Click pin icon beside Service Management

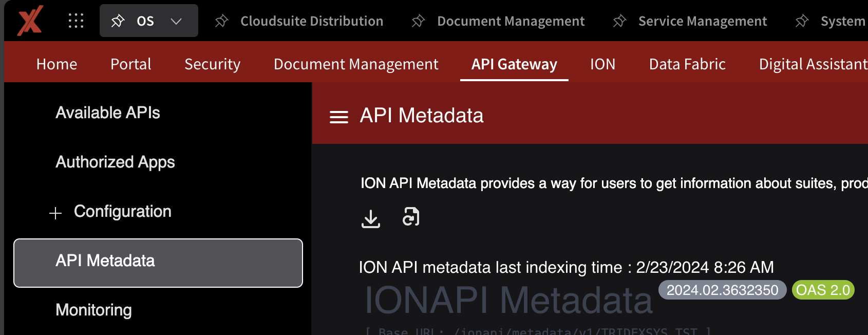coord(619,21)
